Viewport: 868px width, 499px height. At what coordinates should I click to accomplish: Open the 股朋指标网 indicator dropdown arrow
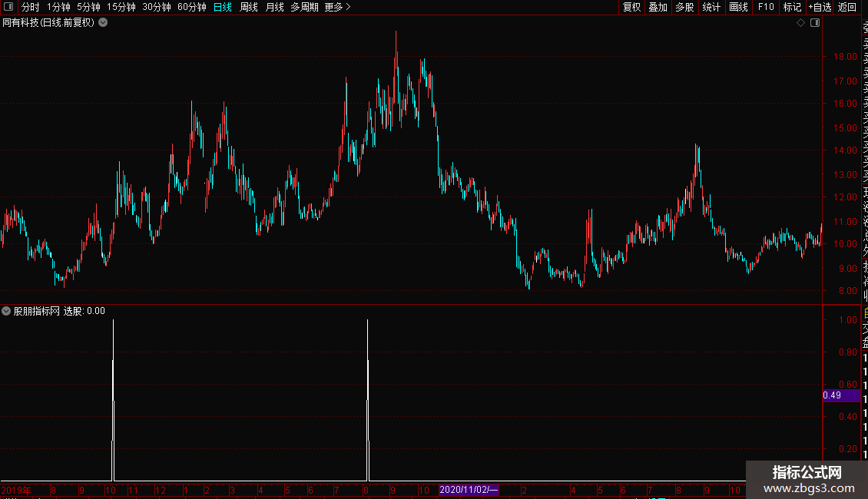(x=6, y=311)
